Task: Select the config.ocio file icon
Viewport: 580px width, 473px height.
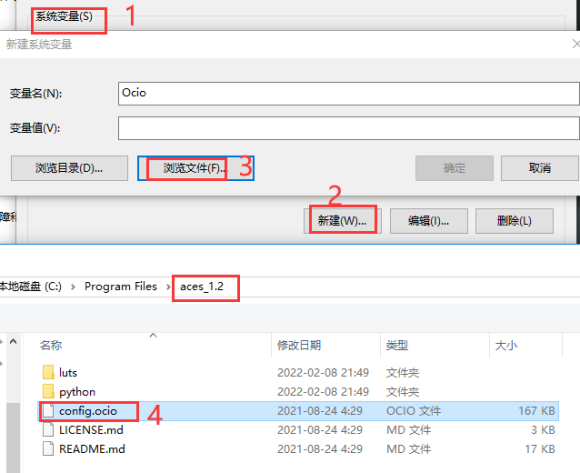Action: [48, 411]
